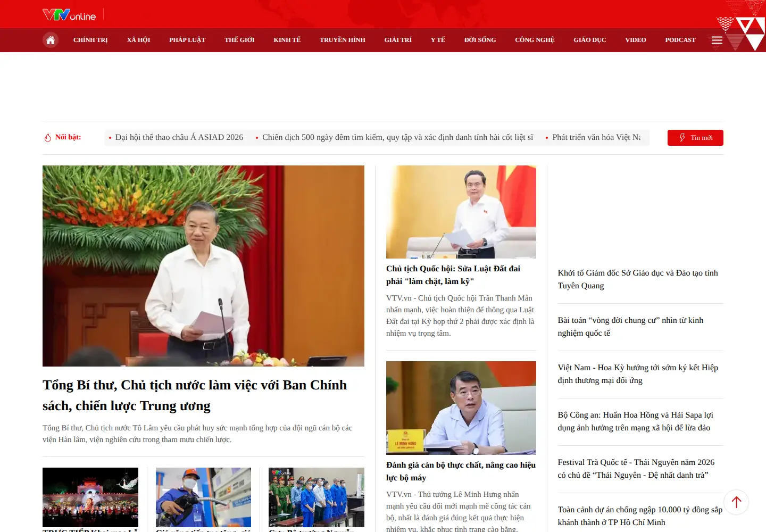Screen dimensions: 766x532
Task: Click photo above the Chủ tịch Quốc hội headline
Action: tap(461, 212)
